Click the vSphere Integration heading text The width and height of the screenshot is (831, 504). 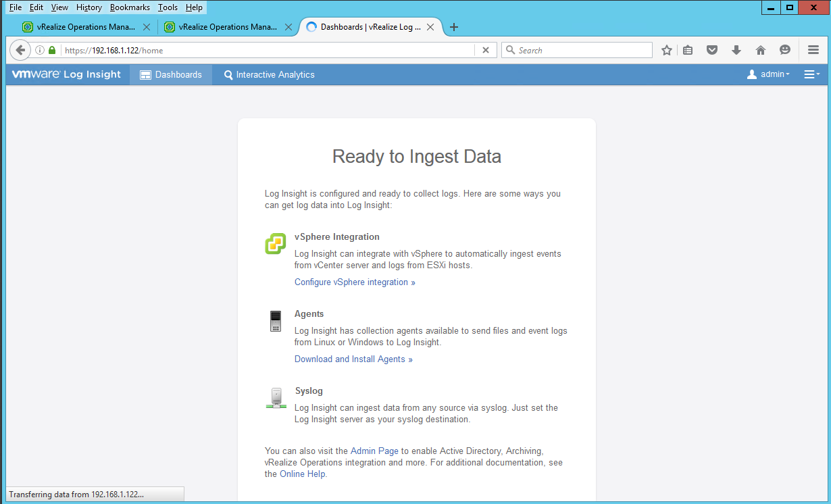pos(337,236)
